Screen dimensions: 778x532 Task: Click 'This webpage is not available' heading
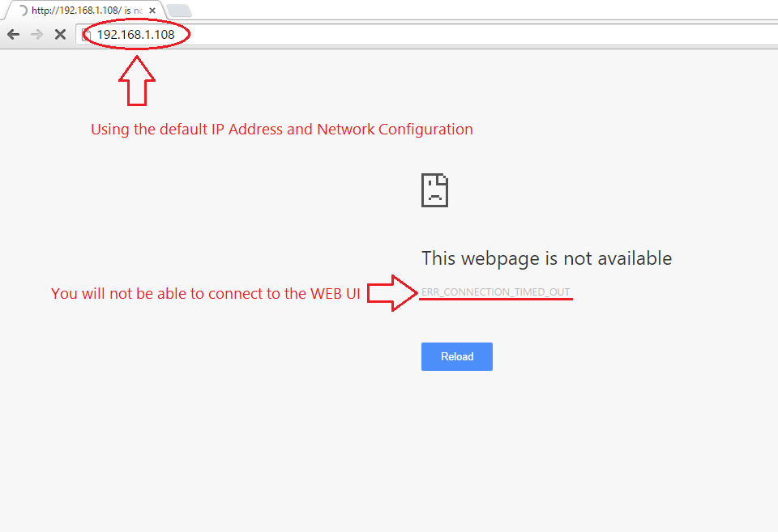[x=547, y=258]
